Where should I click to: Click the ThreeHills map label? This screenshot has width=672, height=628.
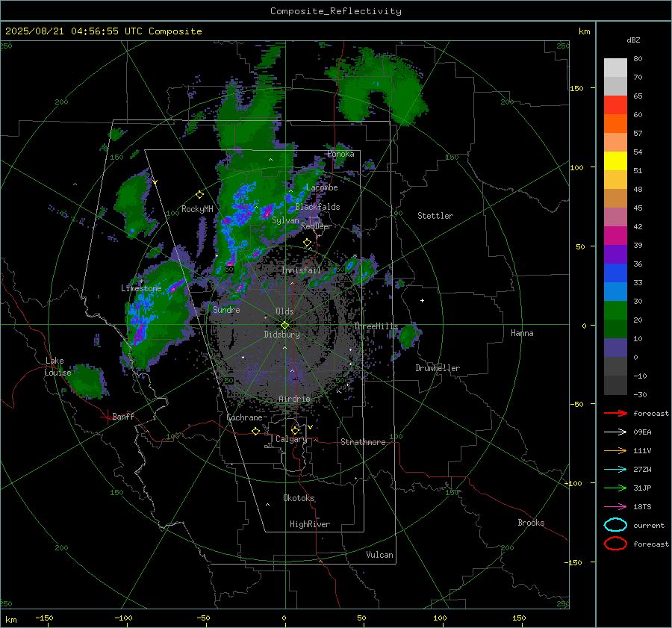pos(376,326)
